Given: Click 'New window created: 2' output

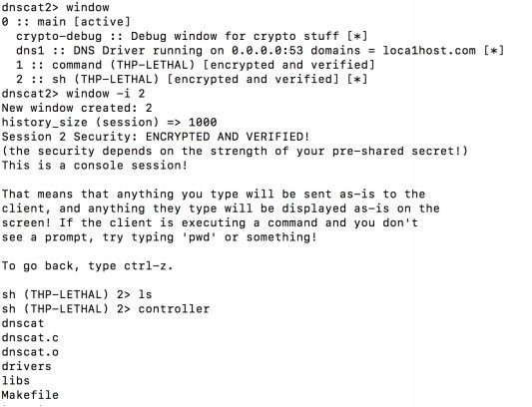Looking at the screenshot, I should (77, 108).
